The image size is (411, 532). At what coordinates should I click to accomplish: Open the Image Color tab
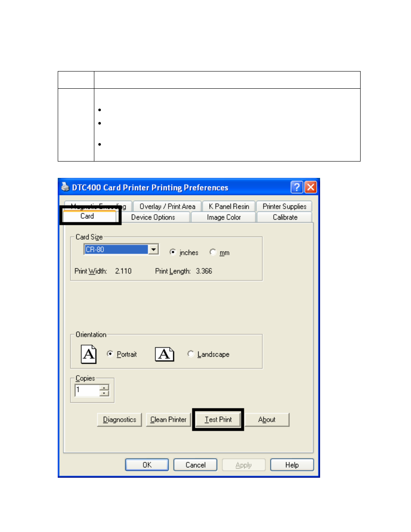[224, 217]
